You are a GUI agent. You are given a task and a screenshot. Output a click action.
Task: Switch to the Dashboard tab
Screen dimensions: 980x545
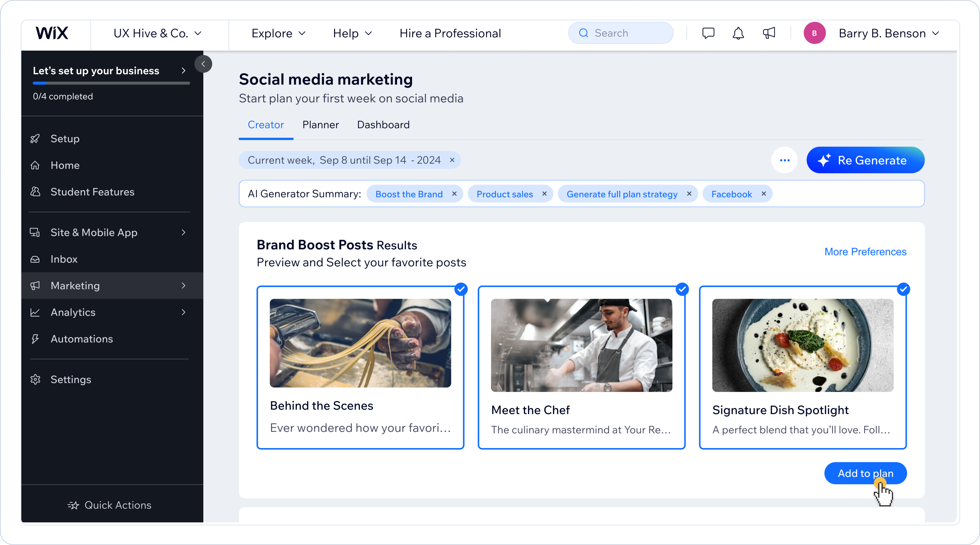click(383, 125)
